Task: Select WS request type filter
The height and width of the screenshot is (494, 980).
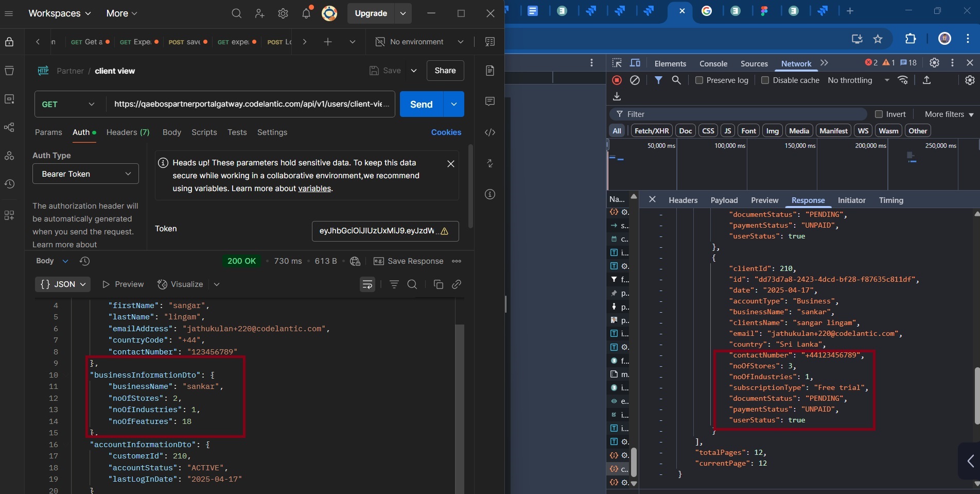Action: 863,131
